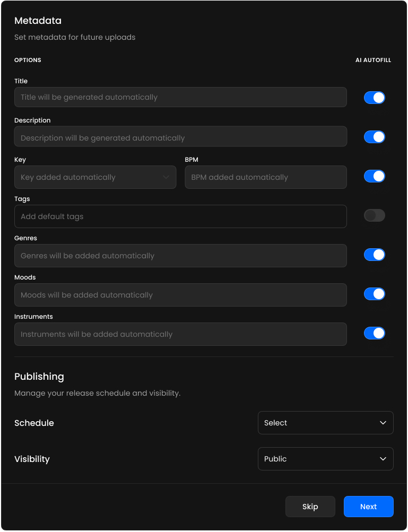Turn off Description AI autofill toggle
Viewport: 408px width, 532px height.
coord(374,137)
